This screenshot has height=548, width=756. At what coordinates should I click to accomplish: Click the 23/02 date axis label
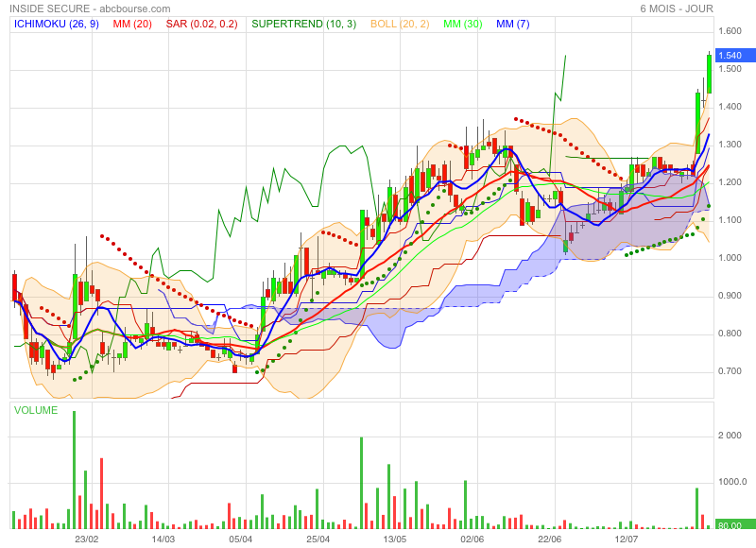87,539
